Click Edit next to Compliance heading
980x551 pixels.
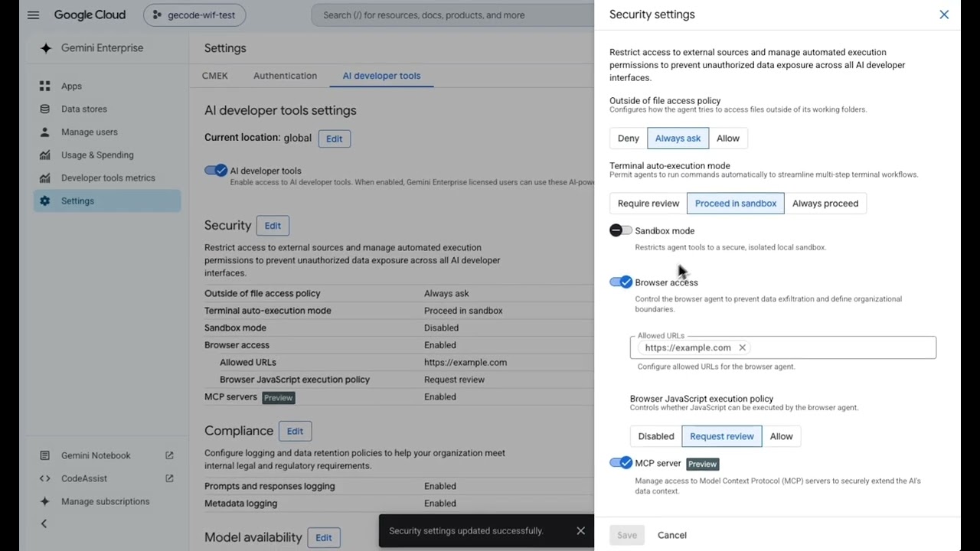click(x=295, y=431)
